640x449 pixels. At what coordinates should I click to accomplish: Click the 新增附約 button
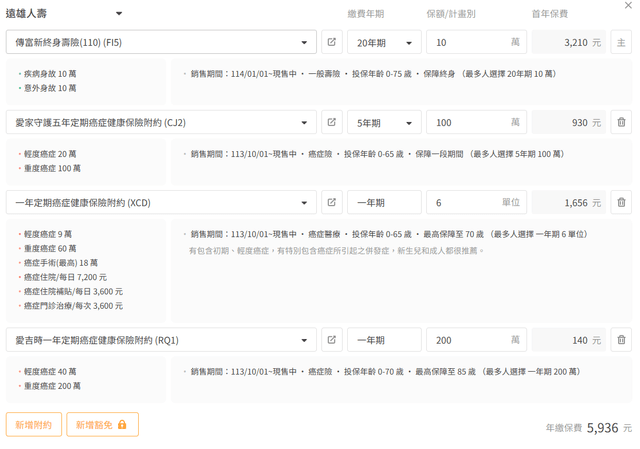point(34,424)
